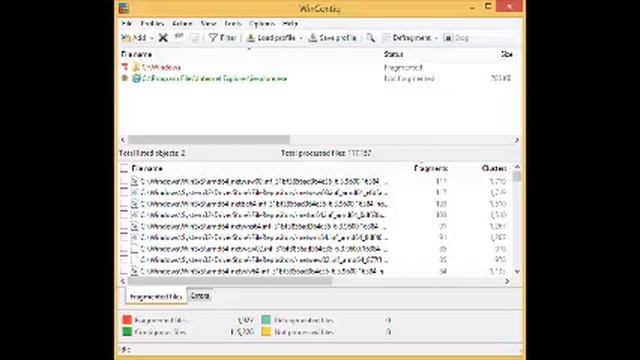Click the yellow Not processed files legend swatch
Screen dimensions: 640x360
click(266, 331)
